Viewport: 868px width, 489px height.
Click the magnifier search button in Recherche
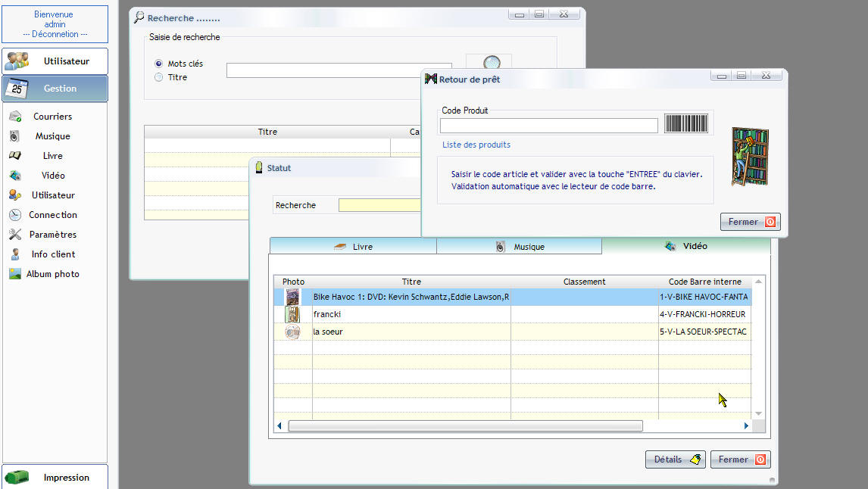(491, 63)
